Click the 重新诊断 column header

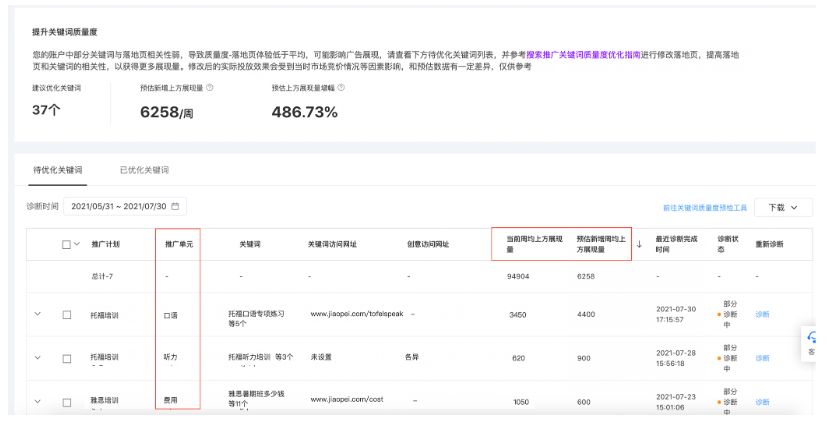tap(769, 244)
